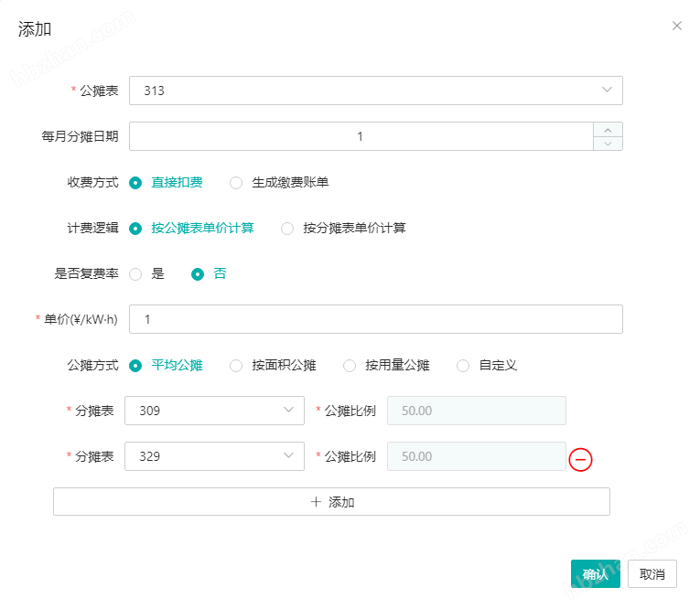Add another 分摊表 row with + 添加

[331, 502]
